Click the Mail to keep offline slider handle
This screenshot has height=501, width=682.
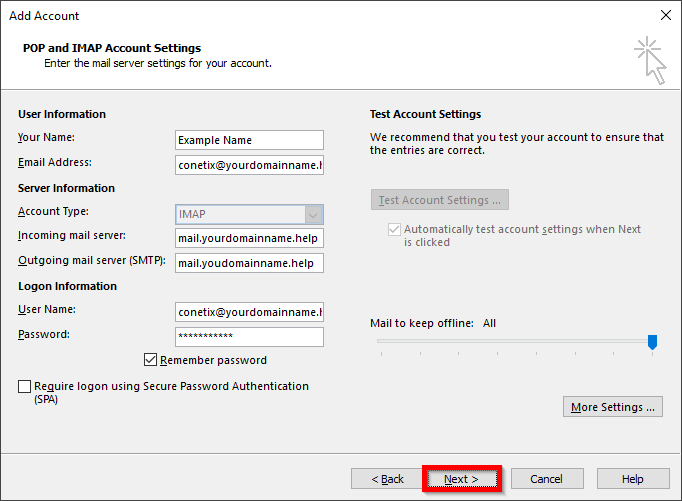coord(652,342)
